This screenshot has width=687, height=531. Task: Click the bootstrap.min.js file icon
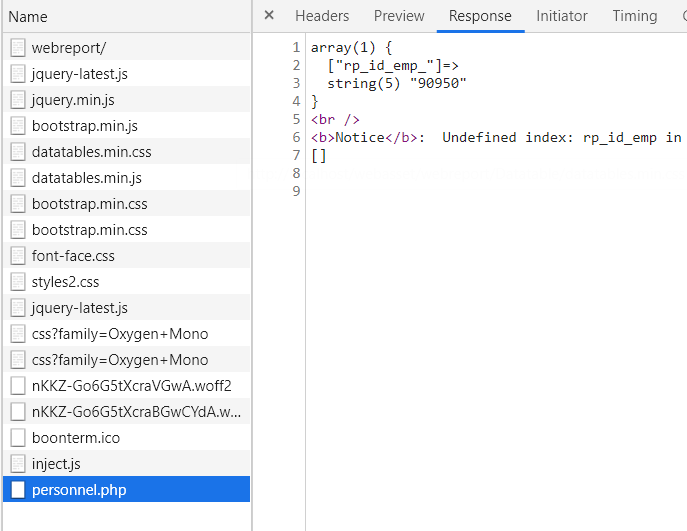point(18,126)
